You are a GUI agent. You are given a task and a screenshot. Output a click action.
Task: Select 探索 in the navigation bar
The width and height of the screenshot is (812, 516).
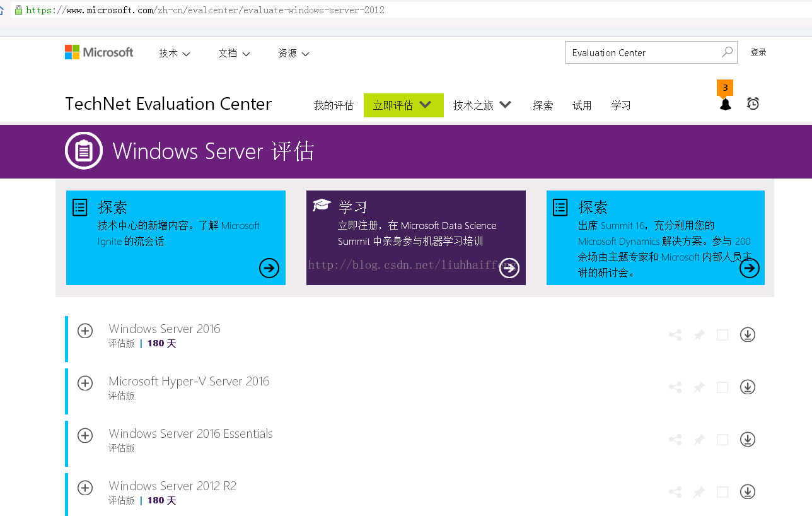tap(543, 105)
